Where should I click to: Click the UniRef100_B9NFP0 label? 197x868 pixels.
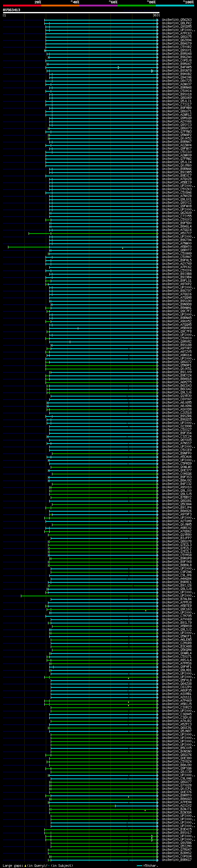point(177,454)
